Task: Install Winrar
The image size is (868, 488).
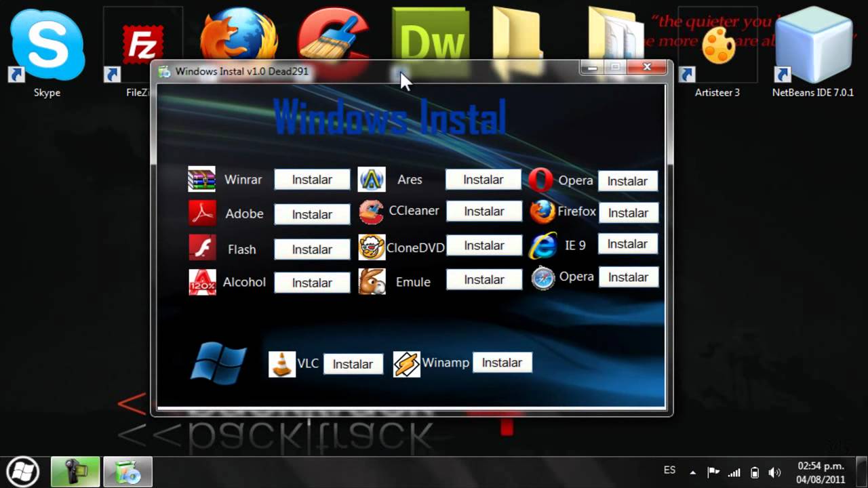Action: click(x=312, y=180)
